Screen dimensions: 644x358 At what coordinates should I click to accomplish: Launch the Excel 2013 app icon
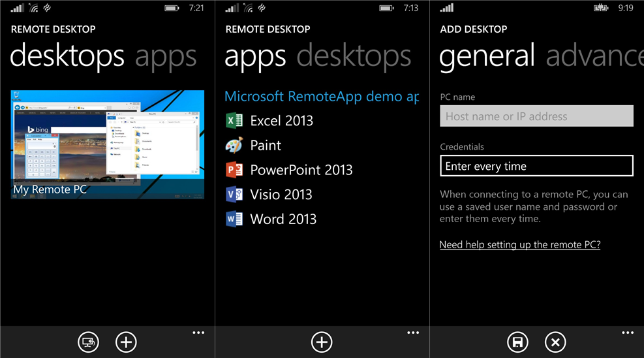[234, 120]
